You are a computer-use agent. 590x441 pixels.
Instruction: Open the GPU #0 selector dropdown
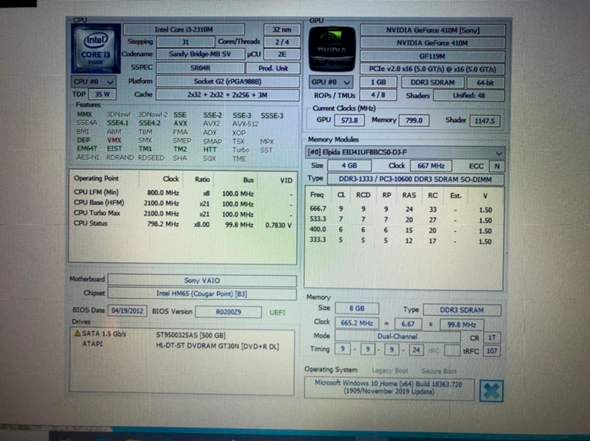click(331, 82)
